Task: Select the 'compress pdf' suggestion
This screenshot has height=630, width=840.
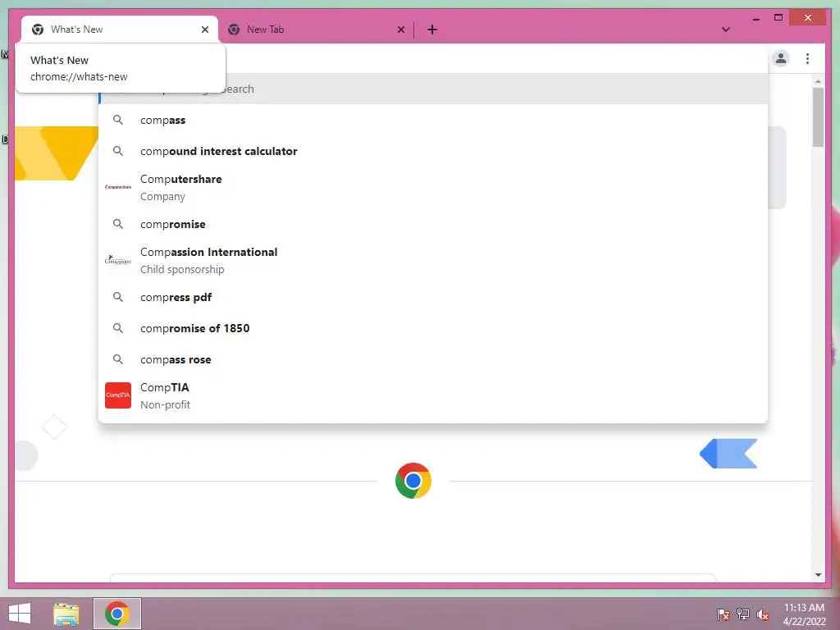Action: point(433,297)
